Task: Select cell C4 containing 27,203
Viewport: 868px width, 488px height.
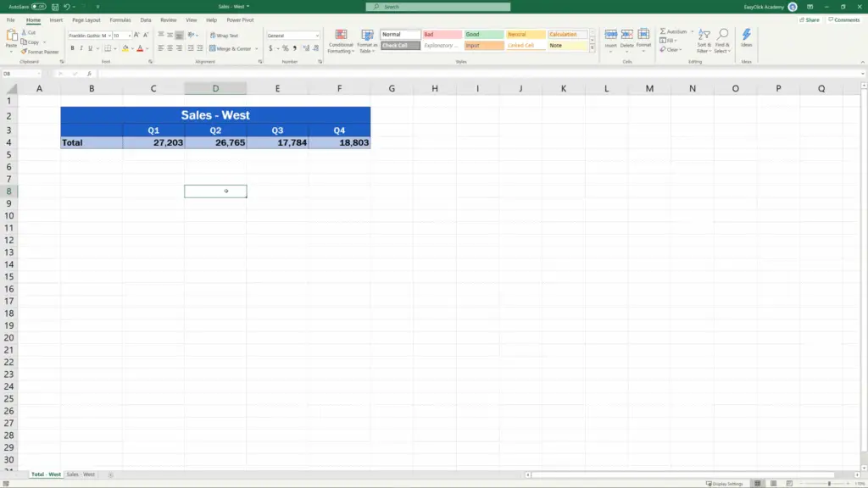Action: (153, 142)
